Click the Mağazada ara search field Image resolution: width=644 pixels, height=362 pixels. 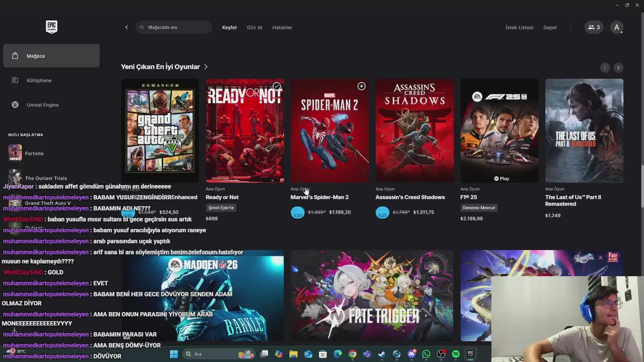pyautogui.click(x=174, y=27)
